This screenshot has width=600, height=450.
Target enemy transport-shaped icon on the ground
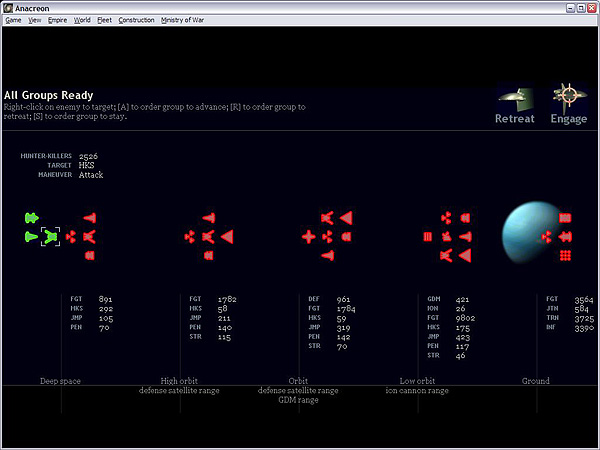pos(565,237)
